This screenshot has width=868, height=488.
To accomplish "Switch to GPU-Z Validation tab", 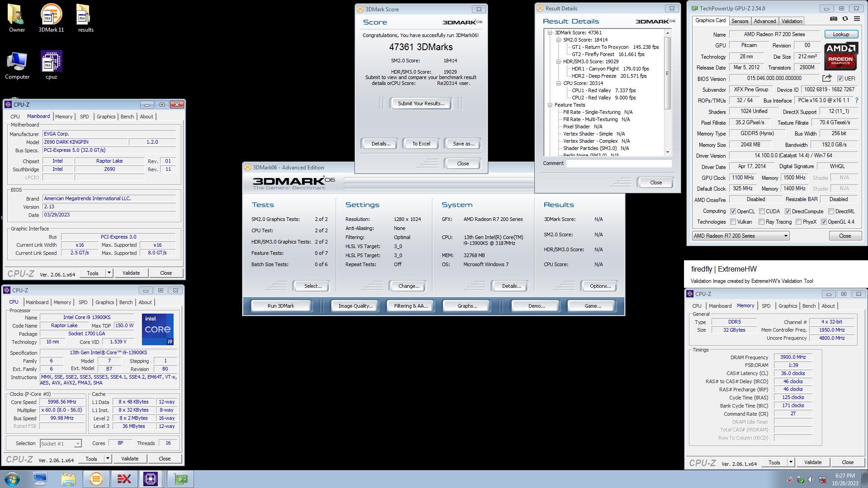I will [x=792, y=21].
